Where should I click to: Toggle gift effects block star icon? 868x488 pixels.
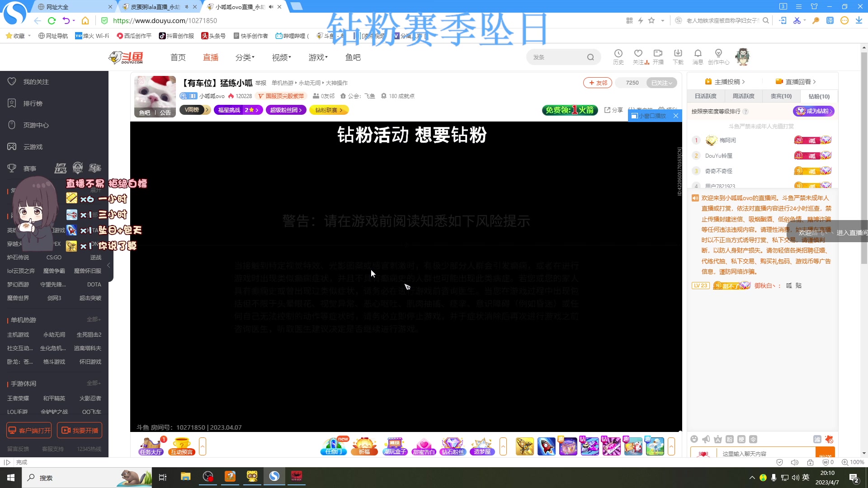pyautogui.click(x=829, y=439)
